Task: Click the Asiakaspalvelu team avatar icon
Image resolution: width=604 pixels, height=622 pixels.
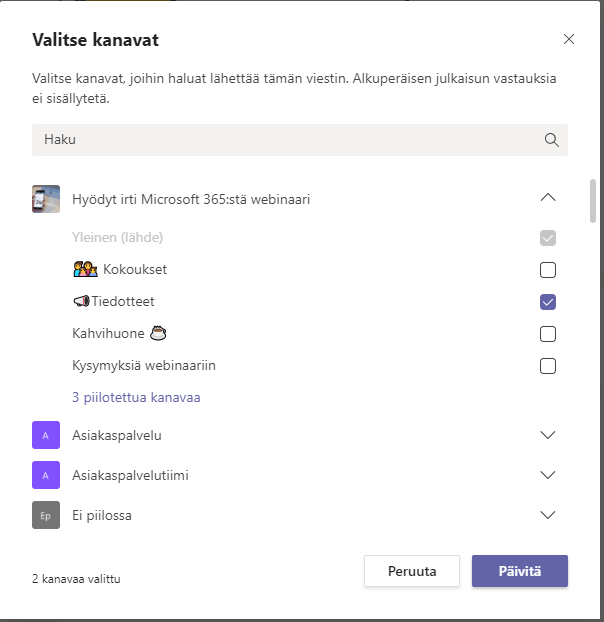Action: coord(46,435)
